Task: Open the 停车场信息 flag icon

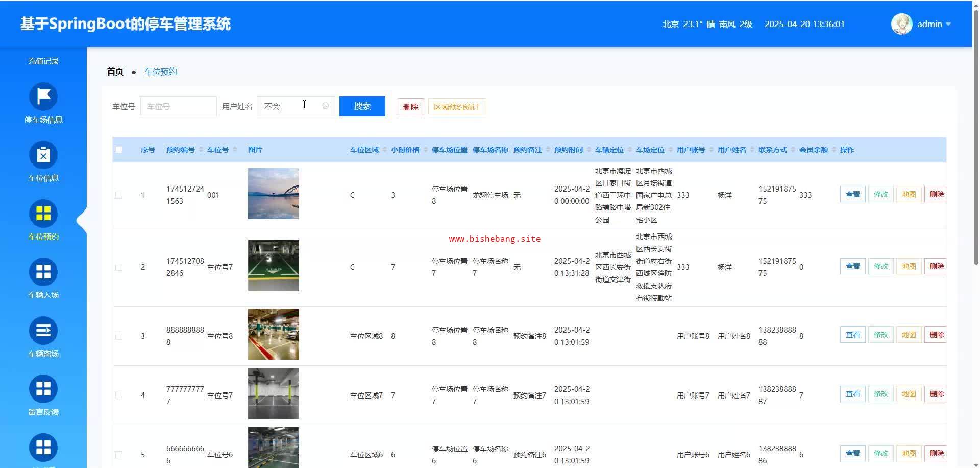Action: (x=43, y=97)
